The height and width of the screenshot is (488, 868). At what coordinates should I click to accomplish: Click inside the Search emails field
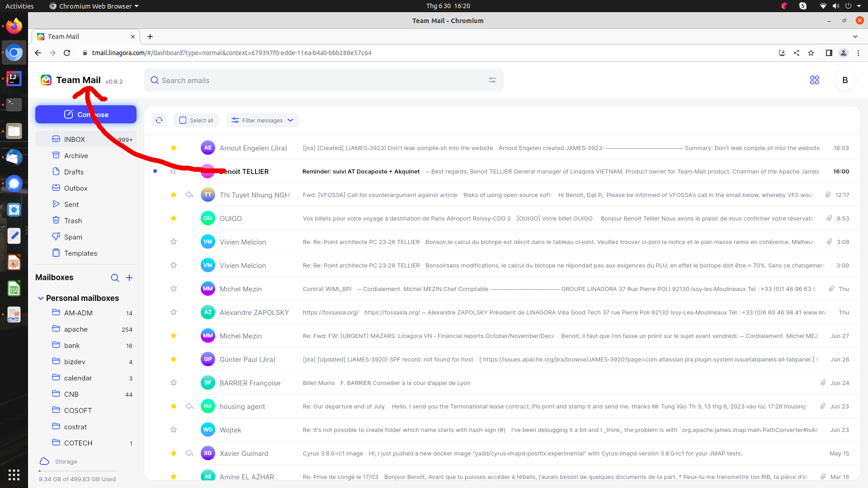pyautogui.click(x=316, y=80)
